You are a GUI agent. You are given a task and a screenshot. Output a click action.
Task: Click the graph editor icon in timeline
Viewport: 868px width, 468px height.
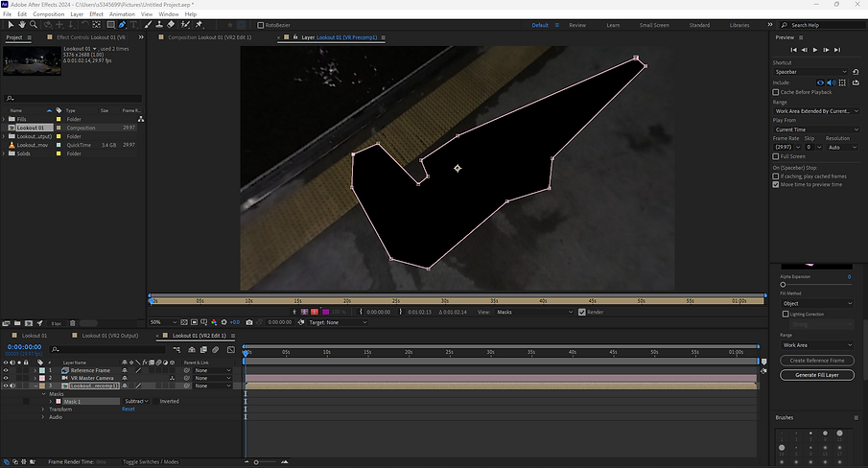pyautogui.click(x=231, y=350)
